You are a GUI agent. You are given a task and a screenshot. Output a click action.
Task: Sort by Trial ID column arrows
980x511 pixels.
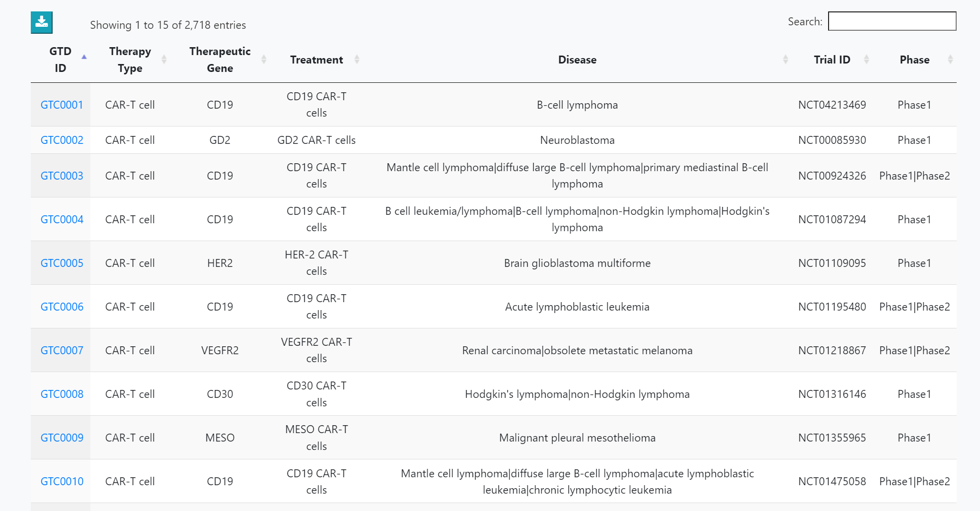click(x=866, y=60)
